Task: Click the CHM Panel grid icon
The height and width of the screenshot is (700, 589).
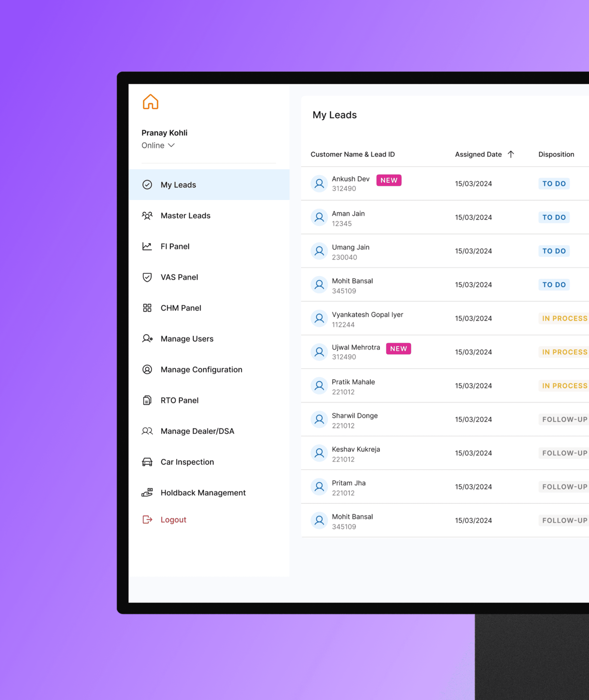Action: [x=147, y=308]
